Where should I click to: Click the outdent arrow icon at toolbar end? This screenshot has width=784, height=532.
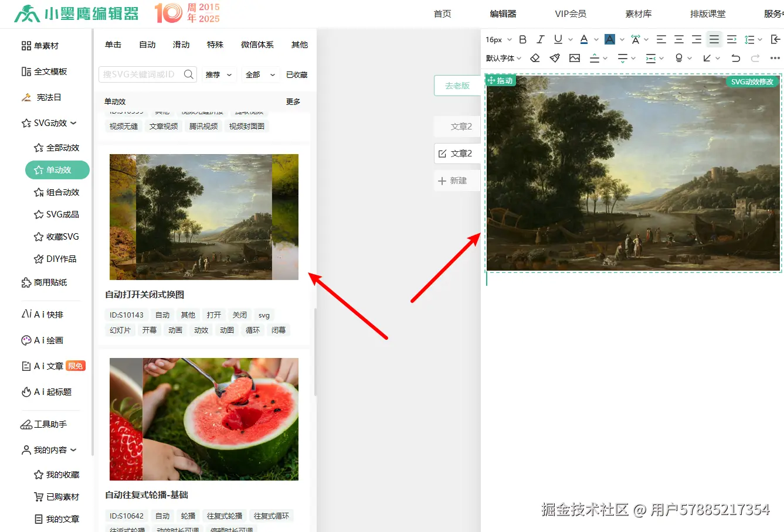(775, 39)
